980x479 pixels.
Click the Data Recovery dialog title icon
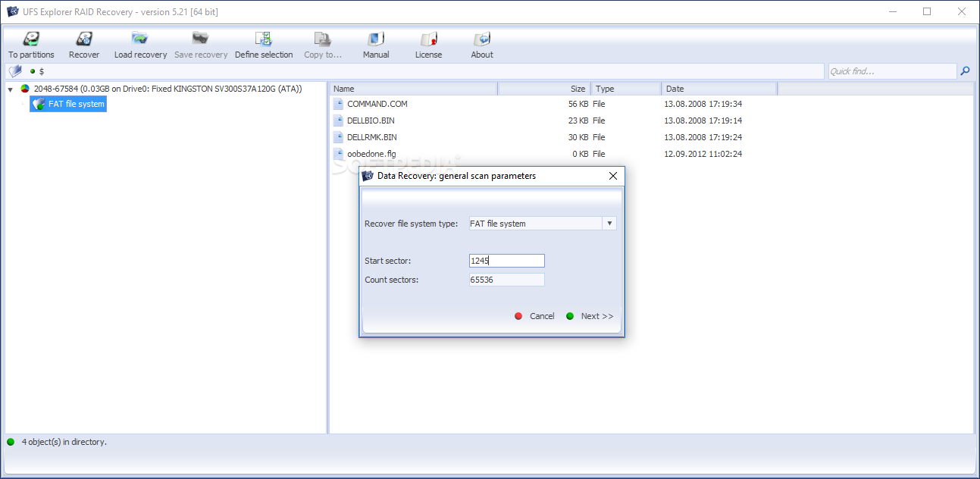368,176
